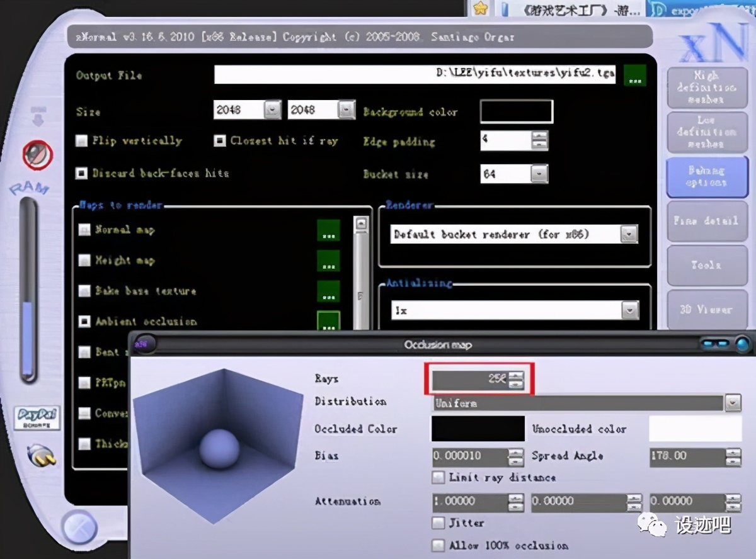The image size is (756, 559).
Task: Enable Jitter in the Occlusion map dialog
Action: 438,523
